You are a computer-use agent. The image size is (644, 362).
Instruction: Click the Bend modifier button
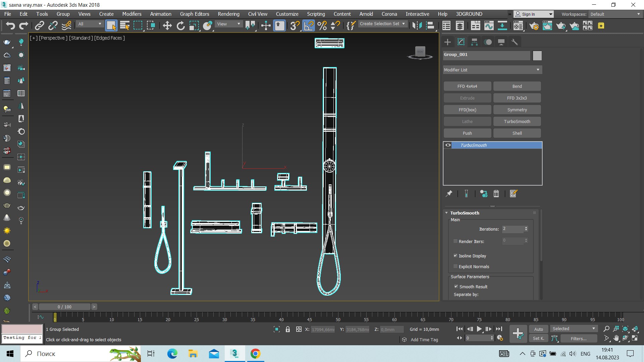[x=517, y=86]
